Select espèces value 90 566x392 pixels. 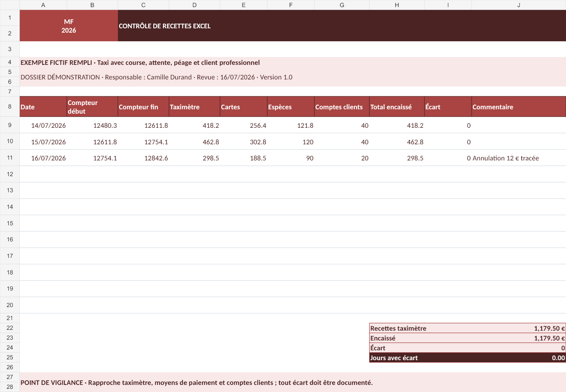click(x=291, y=158)
